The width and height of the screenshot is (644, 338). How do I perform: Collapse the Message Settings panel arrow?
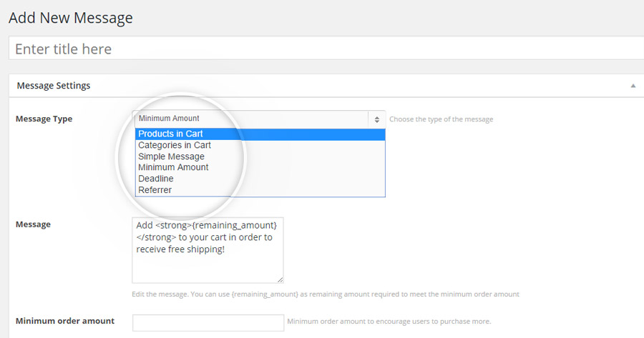[x=633, y=86]
